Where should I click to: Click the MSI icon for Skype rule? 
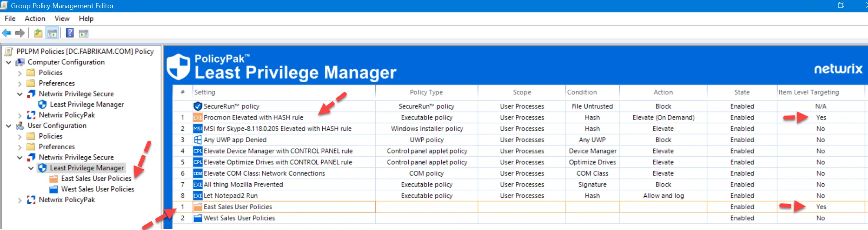point(198,129)
